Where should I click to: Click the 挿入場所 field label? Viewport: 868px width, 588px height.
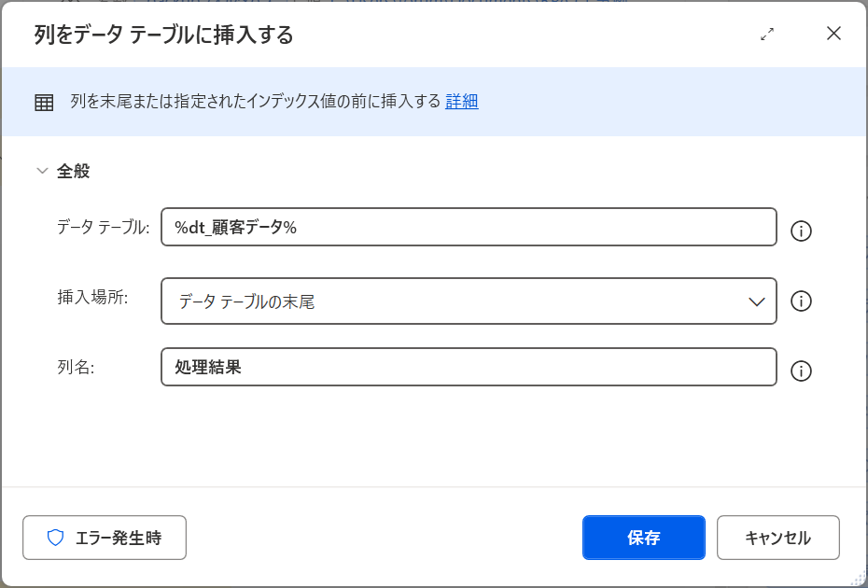pyautogui.click(x=92, y=297)
